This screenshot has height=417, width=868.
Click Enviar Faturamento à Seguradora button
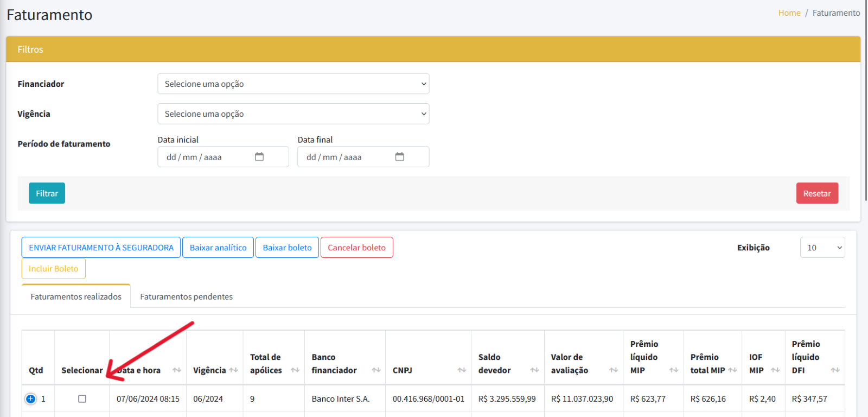pos(101,248)
